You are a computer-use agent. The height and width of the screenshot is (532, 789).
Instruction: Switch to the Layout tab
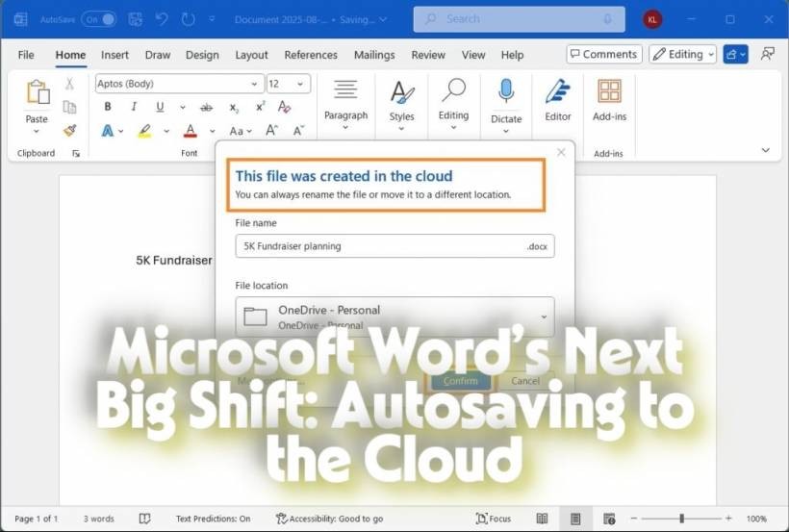point(251,55)
